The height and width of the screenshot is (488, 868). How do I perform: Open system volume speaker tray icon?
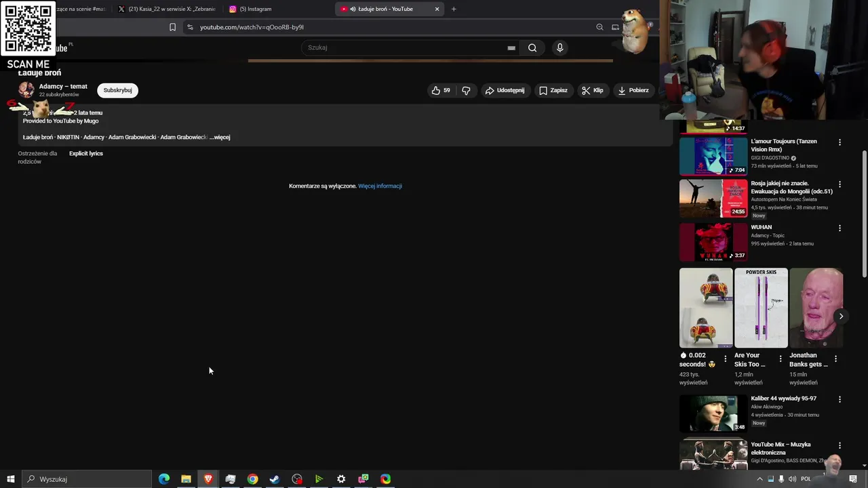(x=791, y=479)
